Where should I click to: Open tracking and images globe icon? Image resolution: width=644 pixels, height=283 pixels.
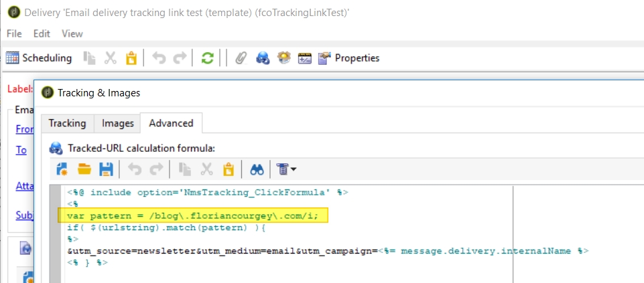click(262, 58)
